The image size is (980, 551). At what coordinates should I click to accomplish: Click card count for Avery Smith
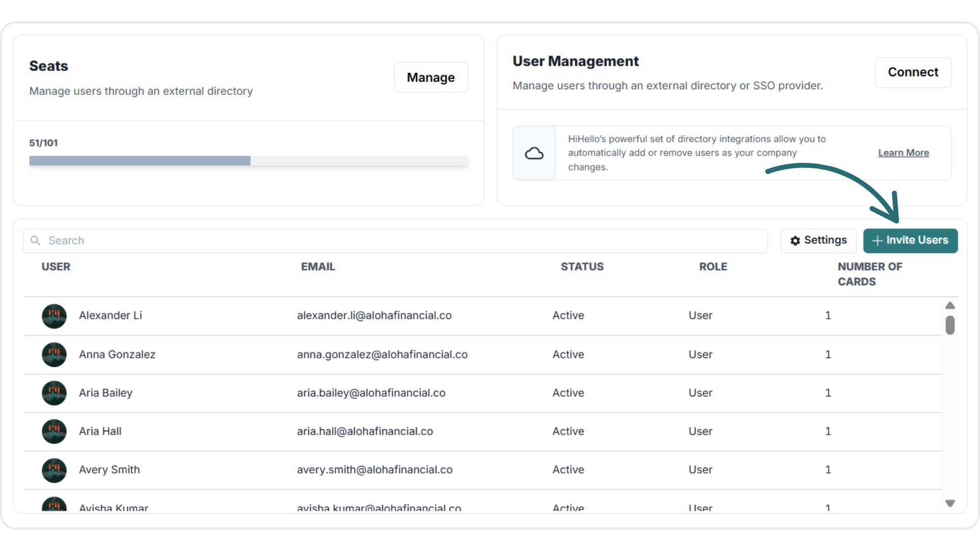[x=828, y=470]
